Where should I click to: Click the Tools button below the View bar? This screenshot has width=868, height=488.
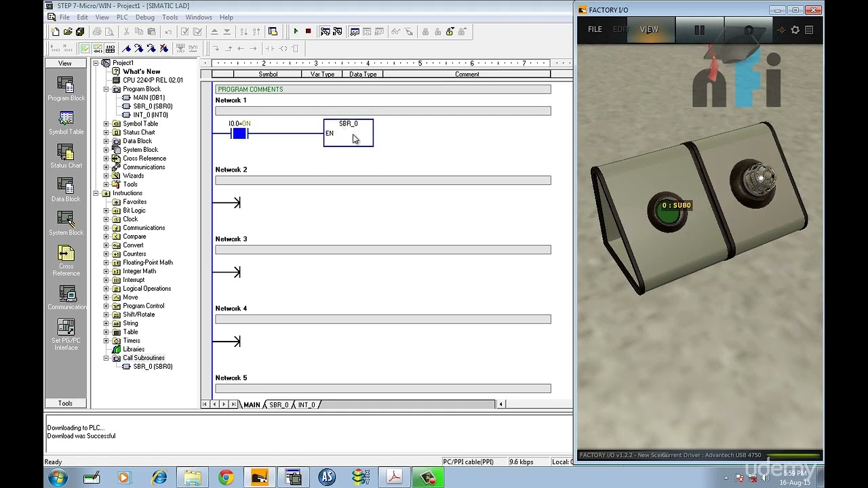point(65,403)
